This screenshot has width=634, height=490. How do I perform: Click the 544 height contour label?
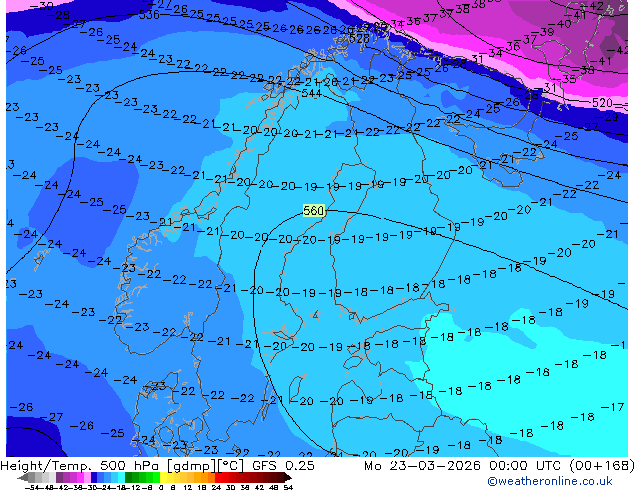(x=311, y=93)
